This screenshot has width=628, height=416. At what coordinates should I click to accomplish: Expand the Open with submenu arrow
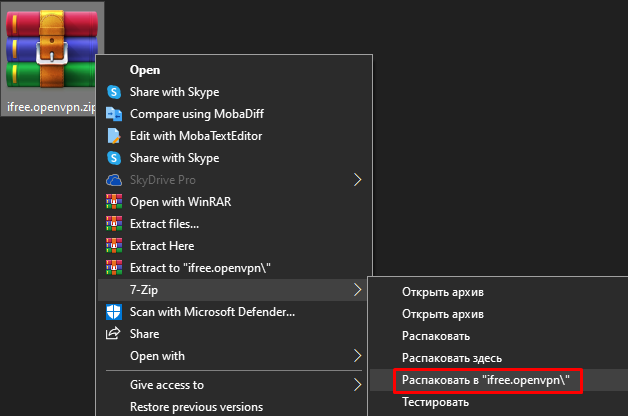click(x=357, y=356)
